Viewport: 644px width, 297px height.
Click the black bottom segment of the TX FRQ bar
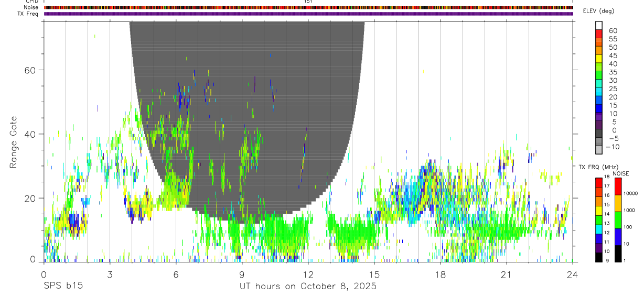(599, 257)
